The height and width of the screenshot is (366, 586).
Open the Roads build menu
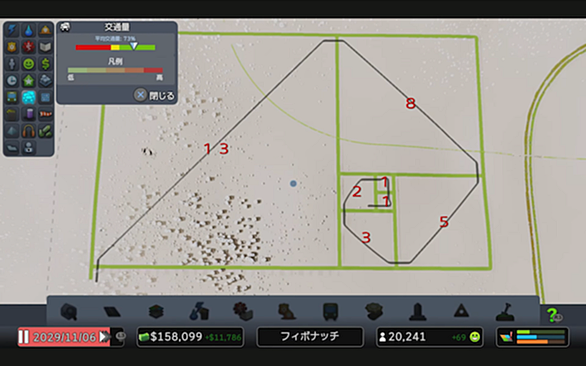pos(69,312)
